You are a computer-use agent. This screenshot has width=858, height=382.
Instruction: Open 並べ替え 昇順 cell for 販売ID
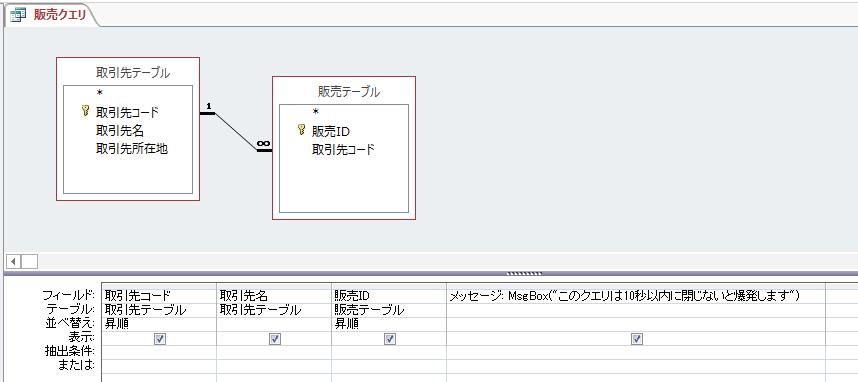[389, 324]
